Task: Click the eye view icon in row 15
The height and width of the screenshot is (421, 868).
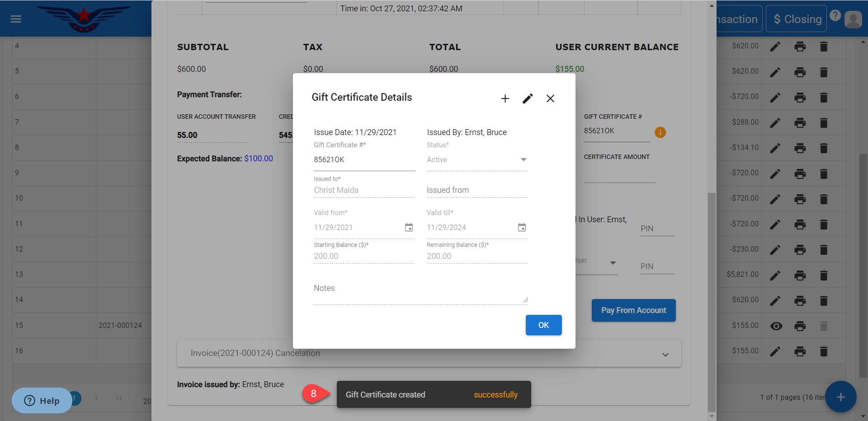Action: click(776, 326)
